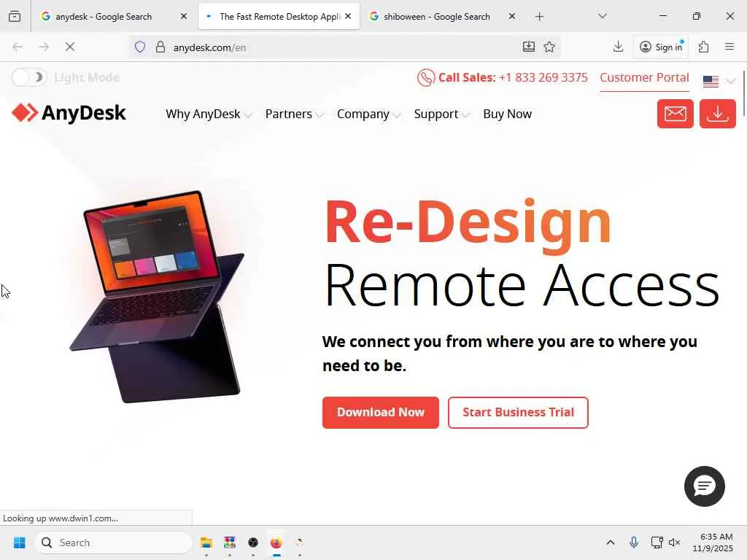Switch to the anydesk Google Search tab
Viewport: 747px width, 560px height.
coord(115,17)
